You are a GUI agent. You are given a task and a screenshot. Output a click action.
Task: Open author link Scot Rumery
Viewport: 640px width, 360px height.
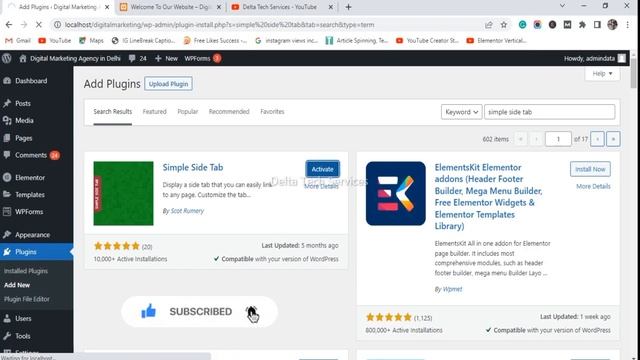187,211
